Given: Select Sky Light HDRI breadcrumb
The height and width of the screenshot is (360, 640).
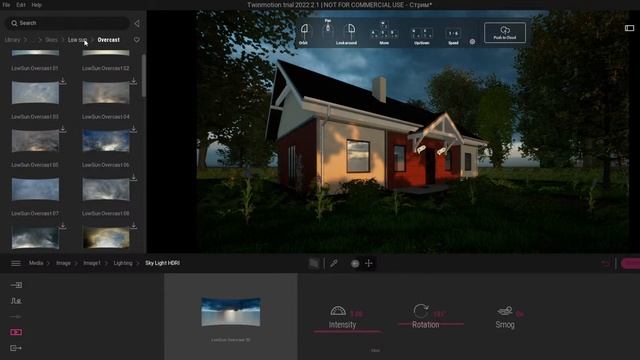Looking at the screenshot, I should click(x=162, y=263).
